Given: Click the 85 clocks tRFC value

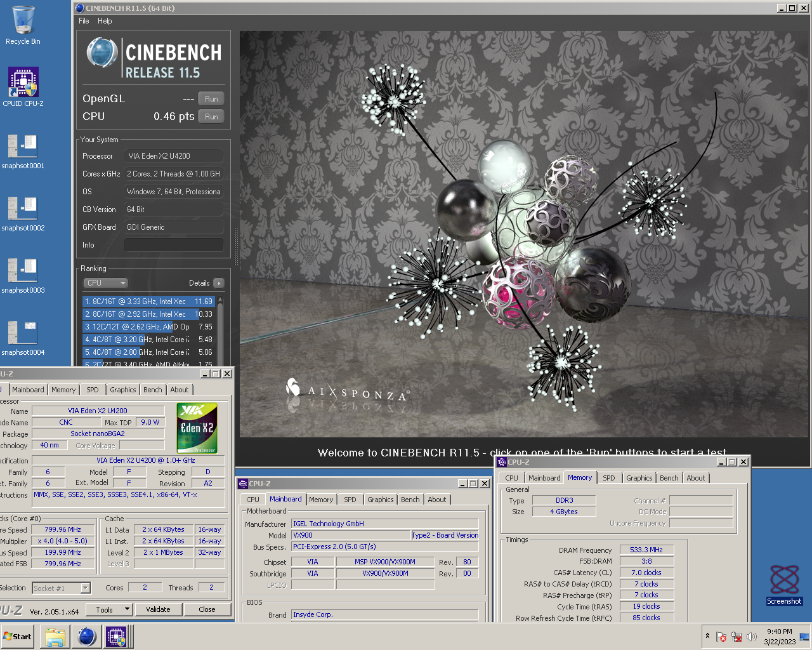Looking at the screenshot, I should coord(646,618).
